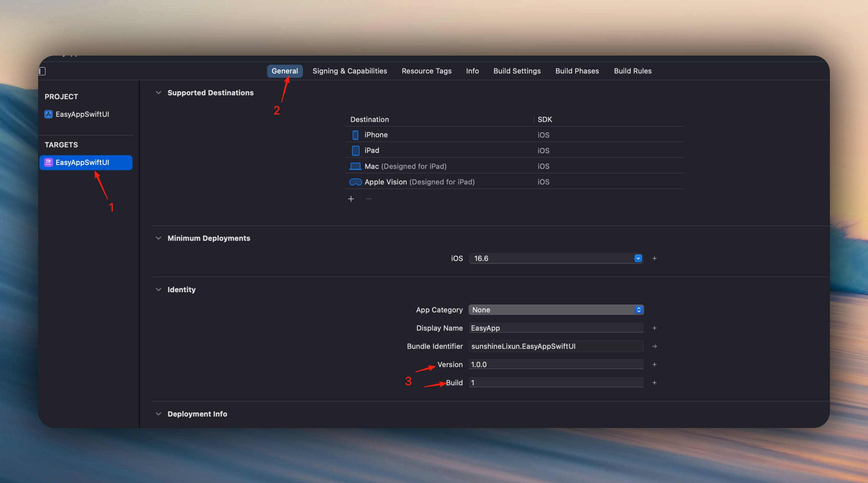The height and width of the screenshot is (483, 868).
Task: Collapse the Supported Destinations section
Action: pos(158,93)
